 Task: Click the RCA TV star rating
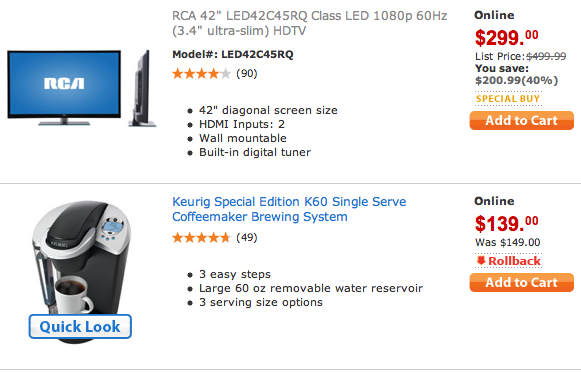click(x=202, y=74)
